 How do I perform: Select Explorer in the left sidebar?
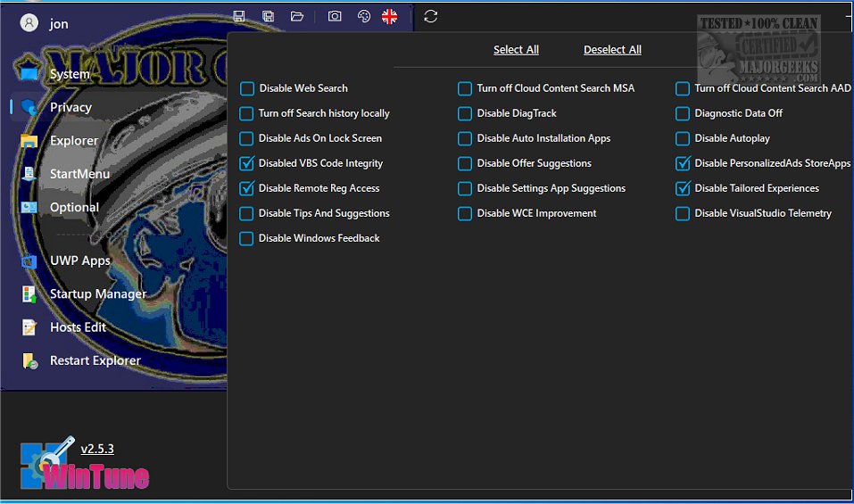point(73,140)
